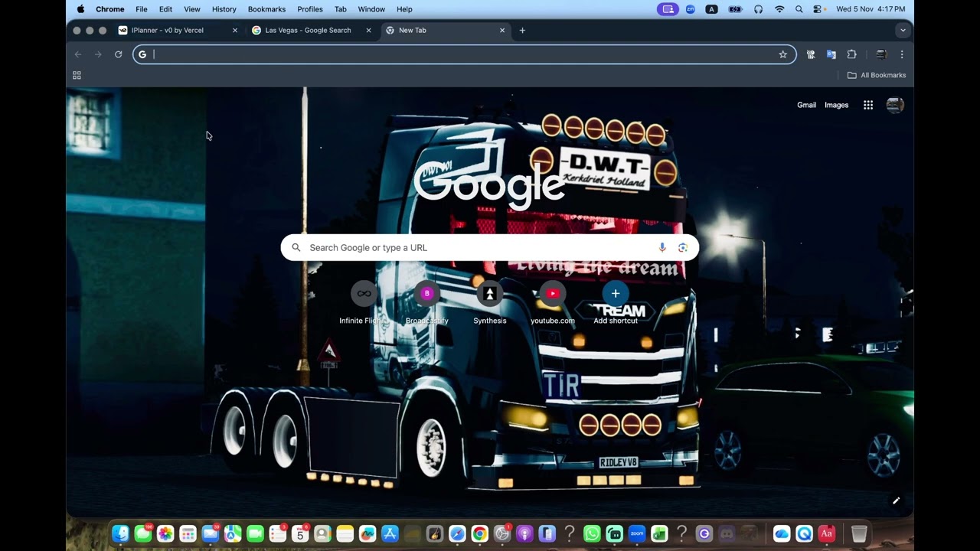Image resolution: width=980 pixels, height=551 pixels.
Task: Open Safari from the Dock
Action: coord(457,533)
